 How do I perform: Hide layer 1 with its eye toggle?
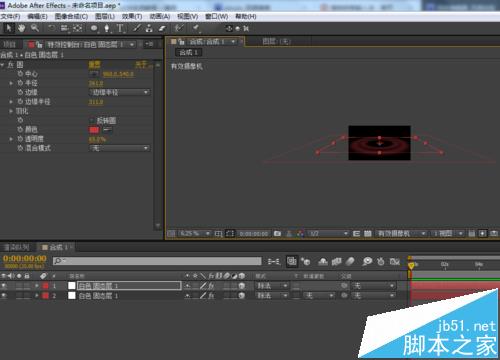click(x=4, y=286)
